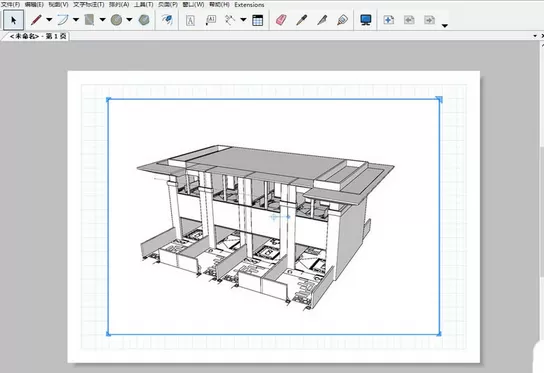The image size is (544, 373).
Task: Open the Extensions menu
Action: point(249,5)
